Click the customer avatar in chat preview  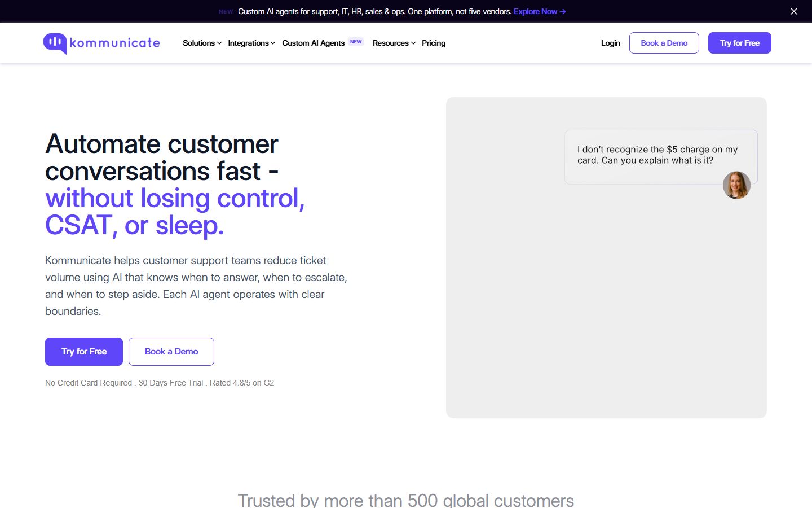tap(736, 185)
